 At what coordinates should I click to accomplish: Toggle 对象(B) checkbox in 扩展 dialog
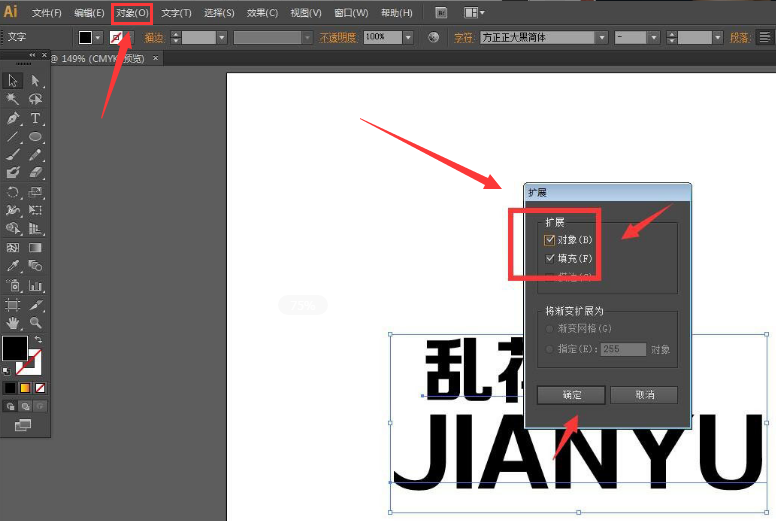[x=549, y=240]
